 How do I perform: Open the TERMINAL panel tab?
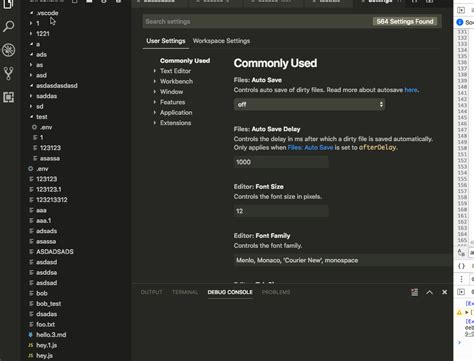coord(185,292)
